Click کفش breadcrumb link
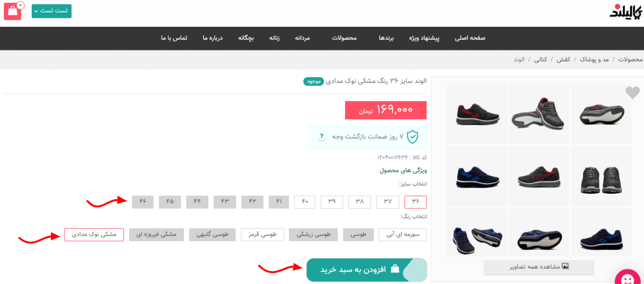The image size is (644, 284). point(563,59)
